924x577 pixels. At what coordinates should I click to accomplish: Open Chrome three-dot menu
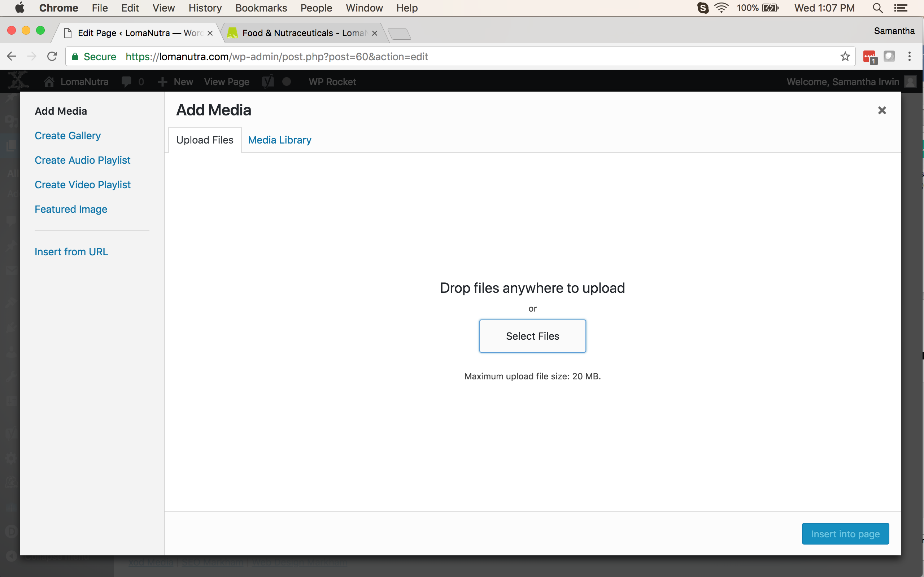click(x=910, y=57)
